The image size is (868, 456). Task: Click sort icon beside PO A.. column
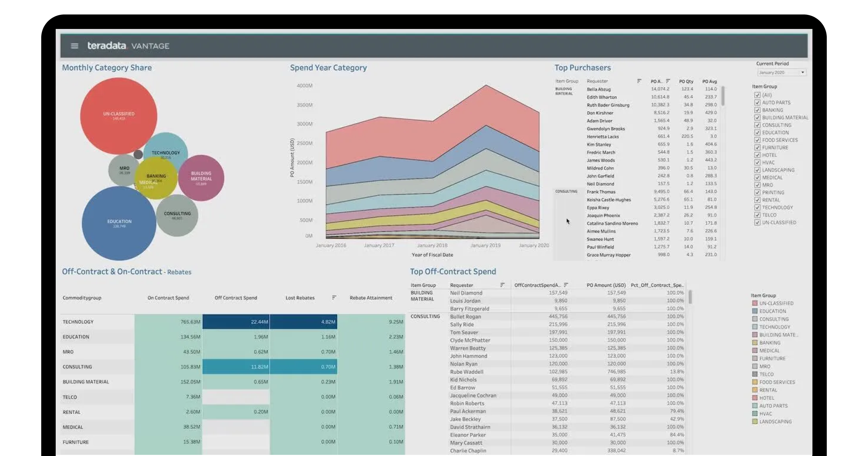click(668, 81)
